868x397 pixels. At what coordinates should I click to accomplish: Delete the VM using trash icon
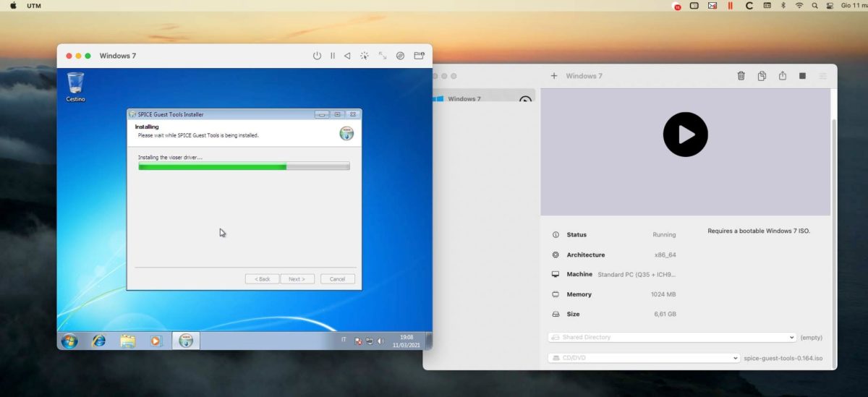(x=741, y=76)
